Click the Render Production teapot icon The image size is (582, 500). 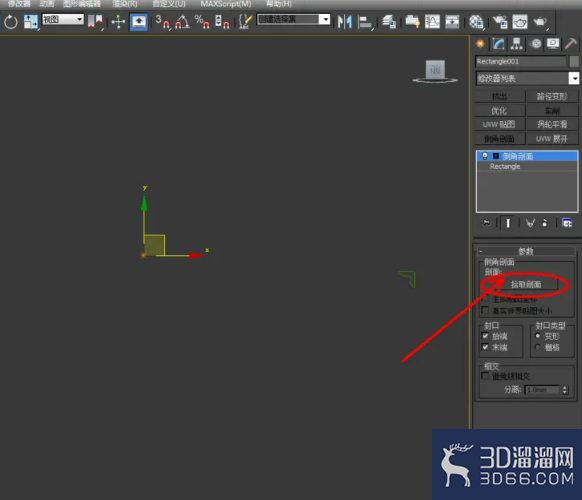[540, 22]
